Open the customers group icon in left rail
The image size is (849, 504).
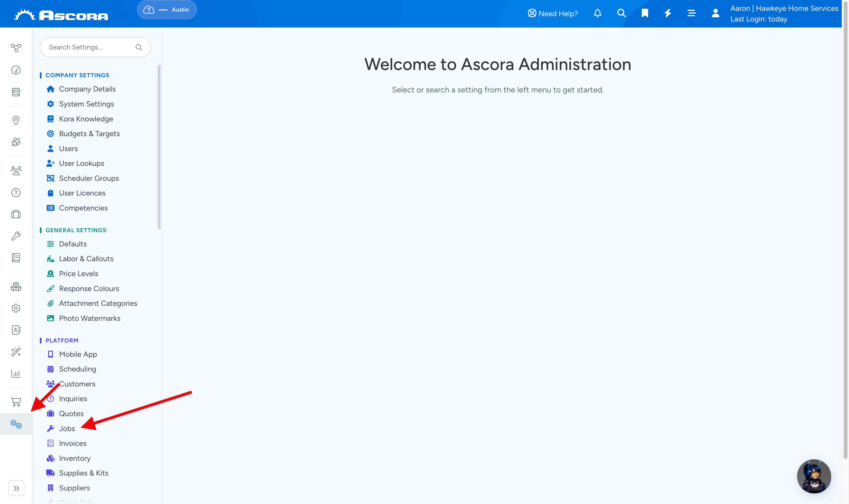[16, 170]
